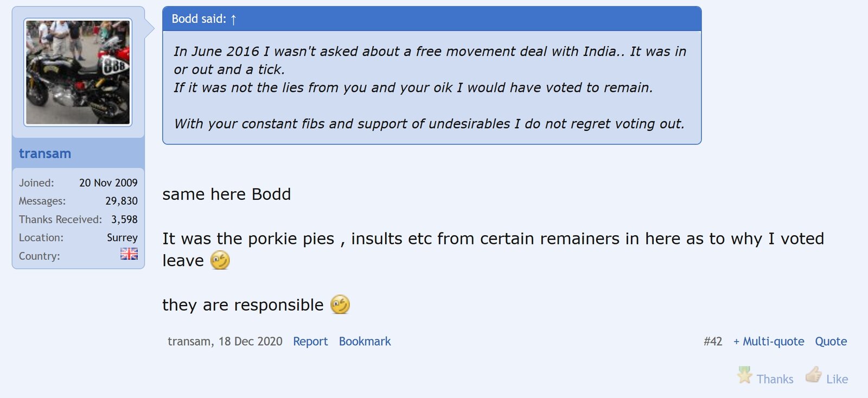Screen dimensions: 868x398
Task: Add post to Multi-quote
Action: [768, 342]
